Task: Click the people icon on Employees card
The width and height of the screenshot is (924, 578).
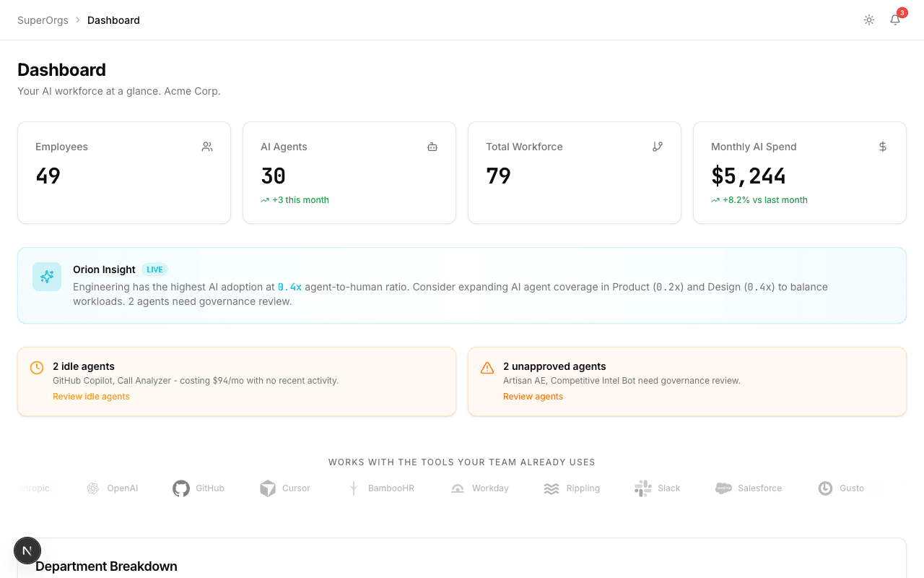Action: coord(206,146)
